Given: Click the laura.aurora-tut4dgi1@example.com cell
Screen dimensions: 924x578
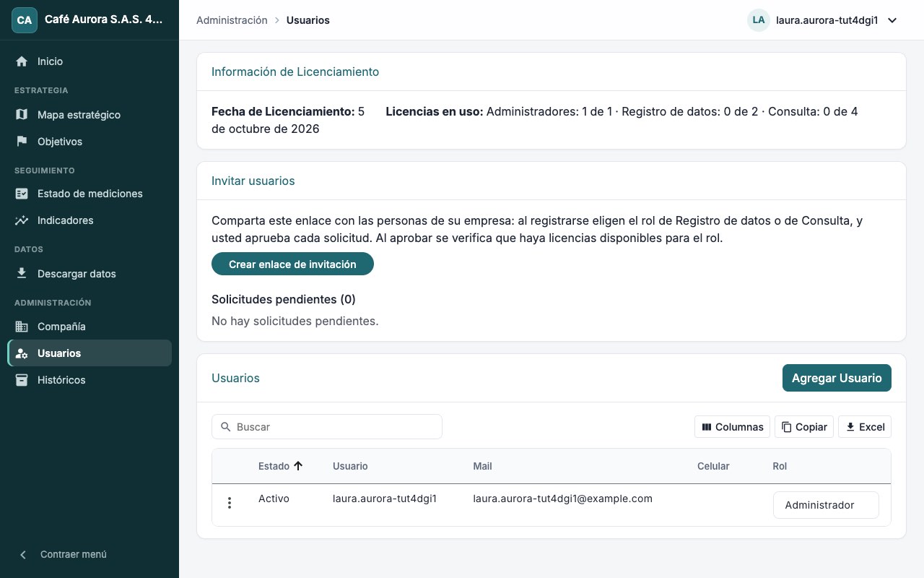Looking at the screenshot, I should 562,499.
